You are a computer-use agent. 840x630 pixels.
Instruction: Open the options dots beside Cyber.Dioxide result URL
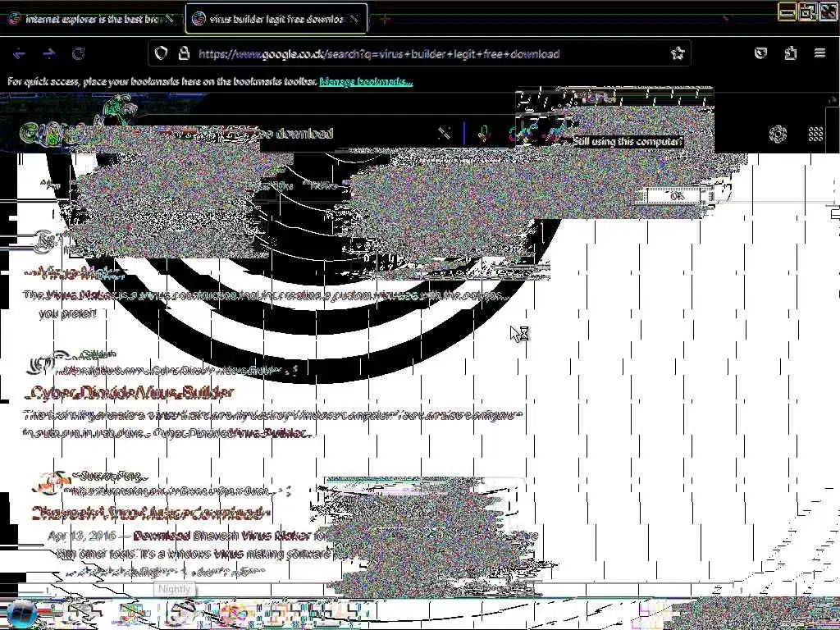pos(294,369)
